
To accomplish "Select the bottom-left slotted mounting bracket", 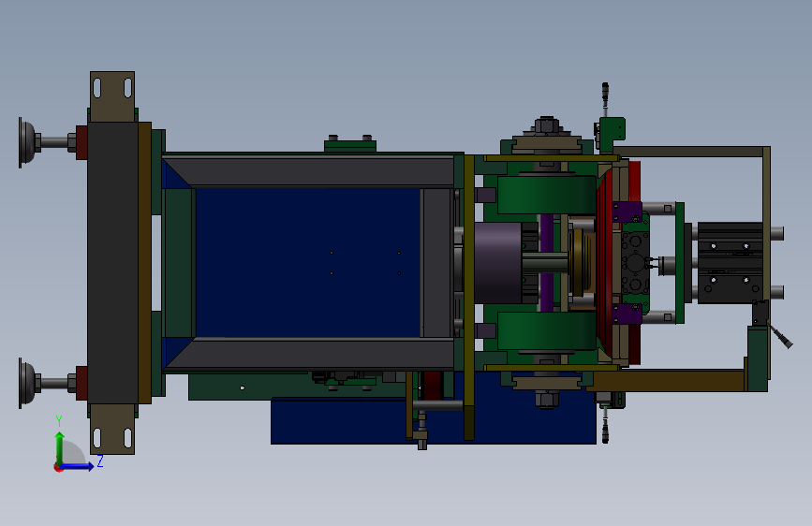I will (112, 429).
